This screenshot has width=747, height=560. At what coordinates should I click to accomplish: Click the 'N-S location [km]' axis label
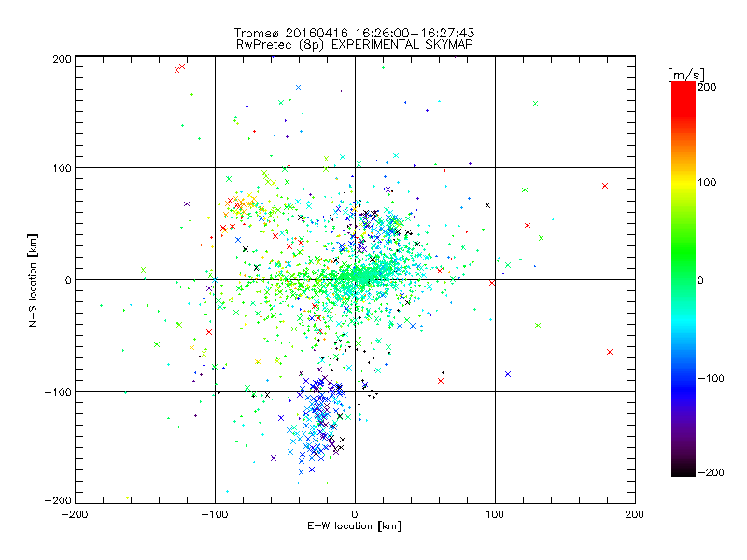pyautogui.click(x=33, y=281)
